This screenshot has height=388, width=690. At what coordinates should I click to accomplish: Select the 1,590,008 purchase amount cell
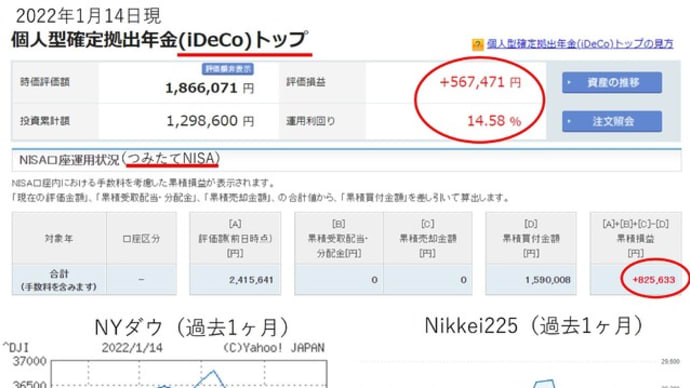(531, 280)
